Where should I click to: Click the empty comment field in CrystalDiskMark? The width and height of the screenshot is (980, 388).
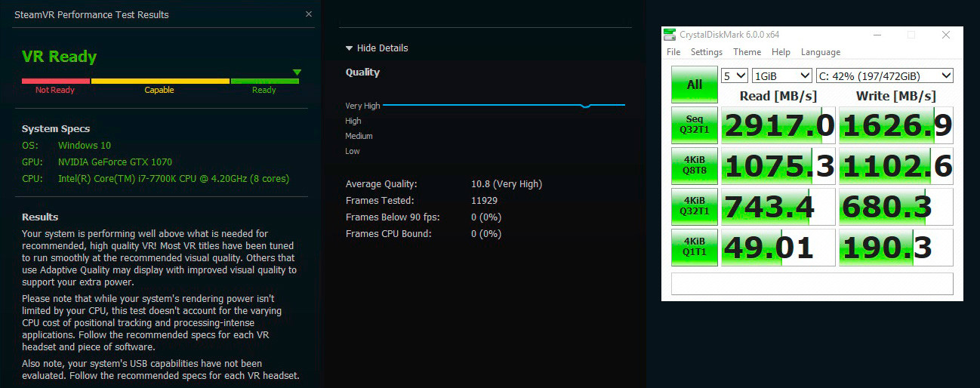(812, 284)
